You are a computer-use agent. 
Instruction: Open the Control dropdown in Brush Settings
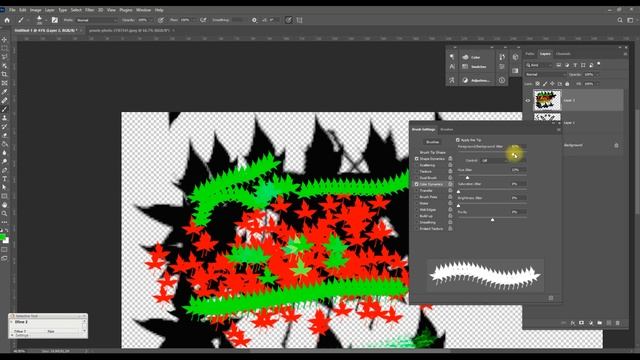click(503, 160)
